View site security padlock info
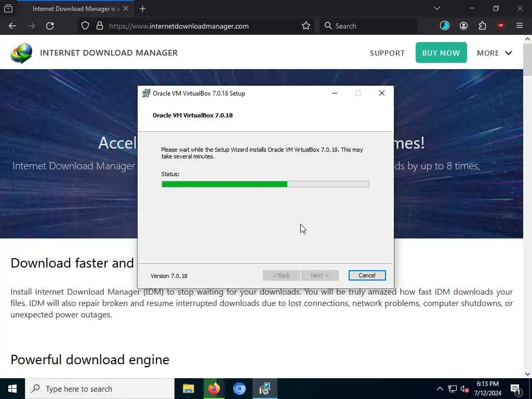Screen dimensions: 532x399 tap(100, 26)
